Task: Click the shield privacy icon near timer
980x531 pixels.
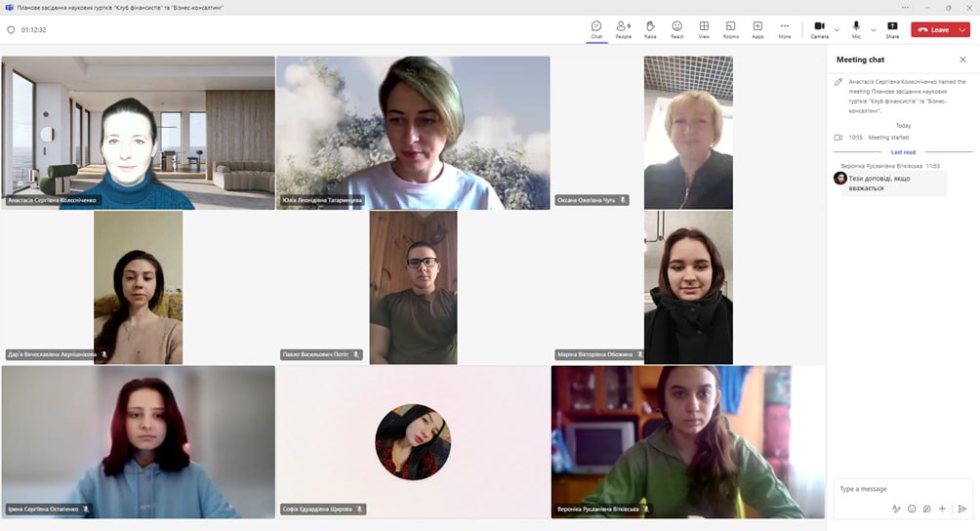Action: coord(11,29)
